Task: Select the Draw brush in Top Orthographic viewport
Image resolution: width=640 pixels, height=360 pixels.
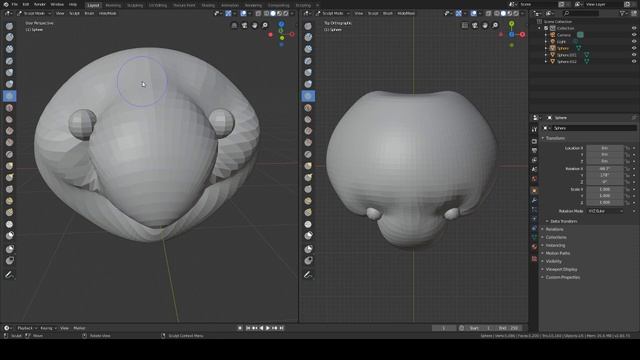Action: tap(308, 26)
